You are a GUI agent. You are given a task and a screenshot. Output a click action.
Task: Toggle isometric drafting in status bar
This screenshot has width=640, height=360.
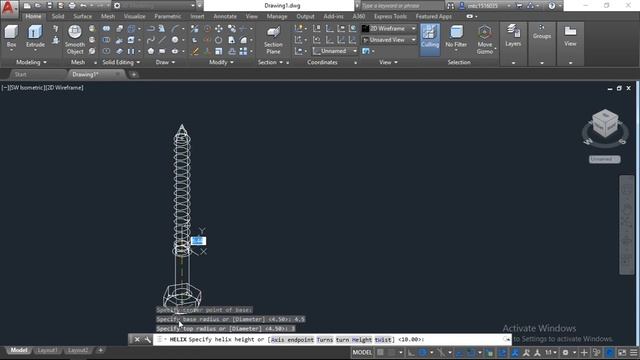pos(441,352)
